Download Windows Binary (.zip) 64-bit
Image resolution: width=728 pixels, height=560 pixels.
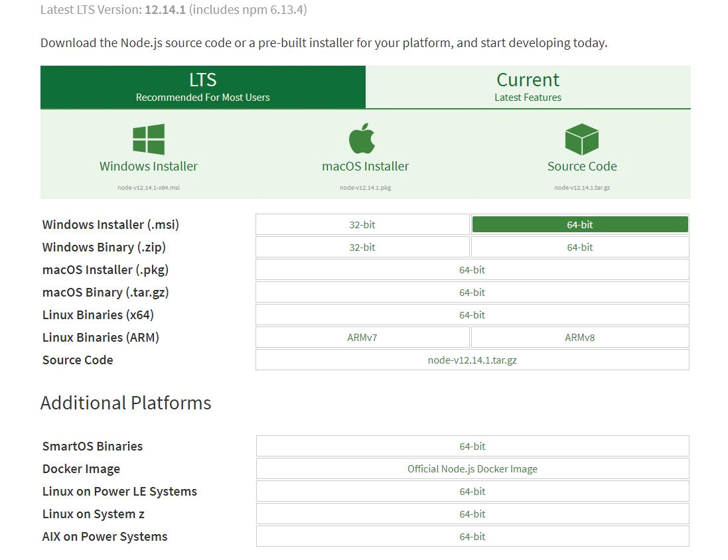click(x=580, y=247)
